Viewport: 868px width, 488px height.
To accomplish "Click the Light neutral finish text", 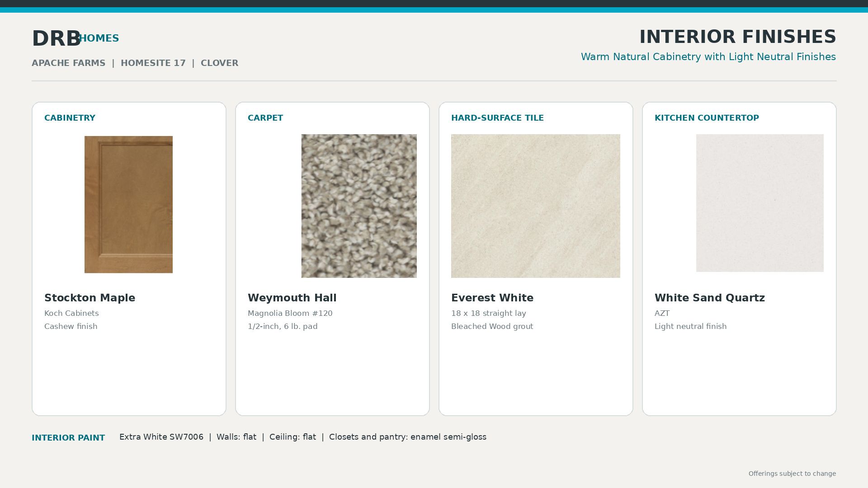I will (x=691, y=326).
